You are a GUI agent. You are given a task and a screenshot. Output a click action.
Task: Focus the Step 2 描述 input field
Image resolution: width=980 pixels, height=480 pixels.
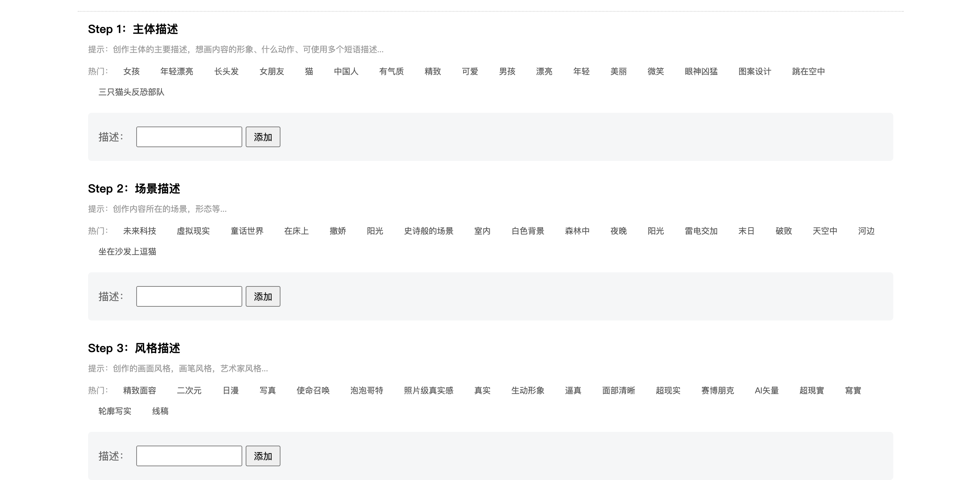coord(189,296)
